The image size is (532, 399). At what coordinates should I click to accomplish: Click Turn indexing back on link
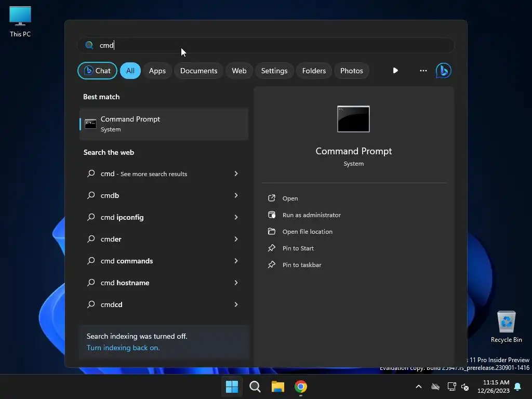click(x=123, y=348)
